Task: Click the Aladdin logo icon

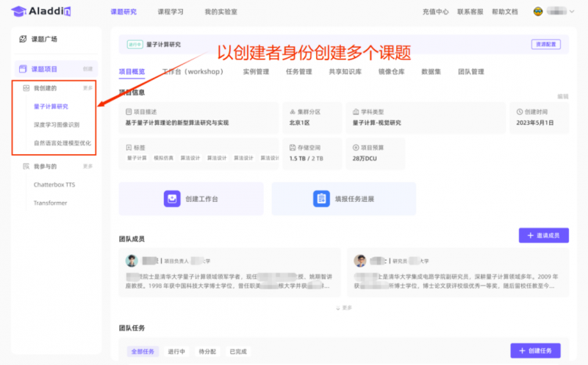Action: tap(18, 12)
